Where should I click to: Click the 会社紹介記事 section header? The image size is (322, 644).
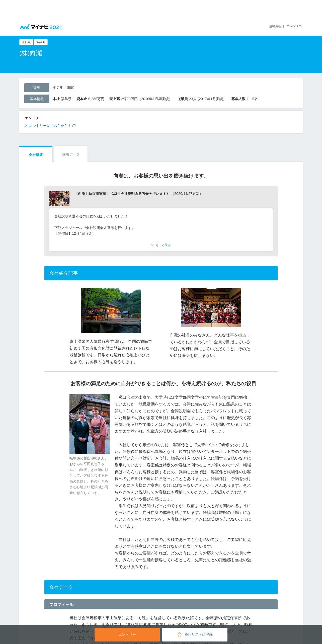click(161, 273)
